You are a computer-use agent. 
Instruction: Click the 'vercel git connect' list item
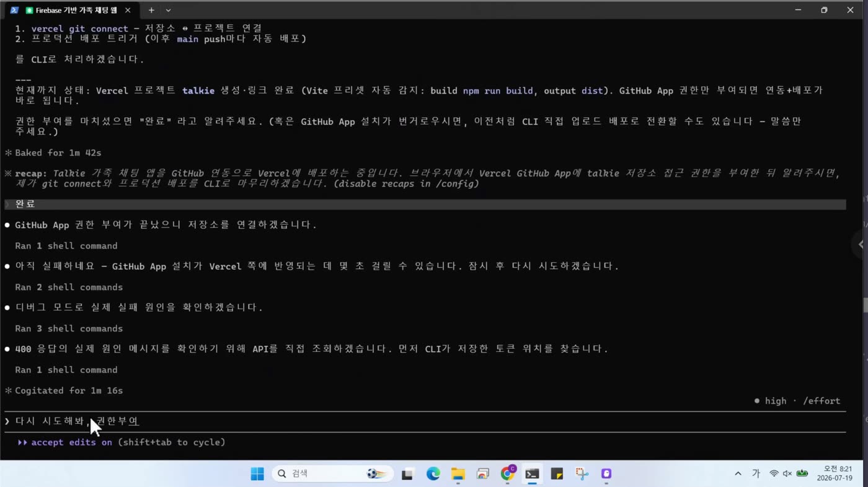[139, 29]
